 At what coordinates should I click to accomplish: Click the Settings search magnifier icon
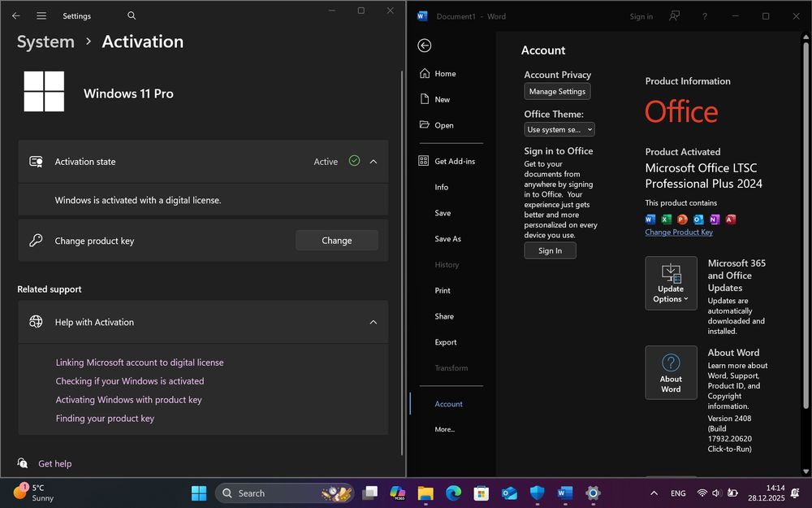click(x=132, y=15)
